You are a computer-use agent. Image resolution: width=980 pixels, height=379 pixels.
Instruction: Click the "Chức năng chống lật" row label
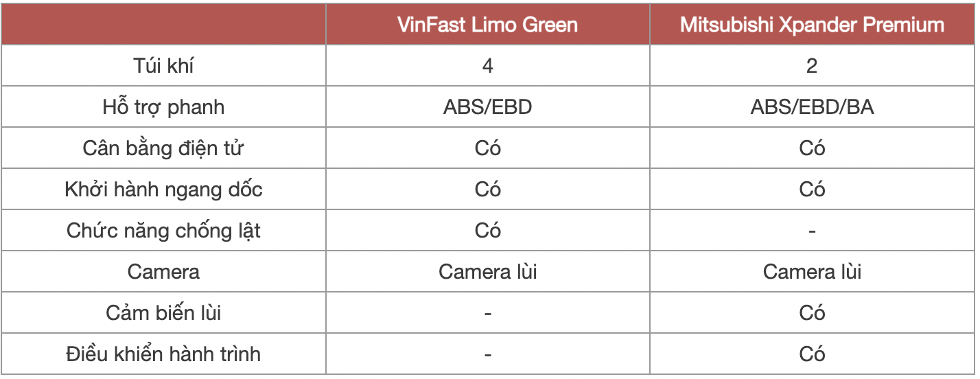(x=163, y=231)
